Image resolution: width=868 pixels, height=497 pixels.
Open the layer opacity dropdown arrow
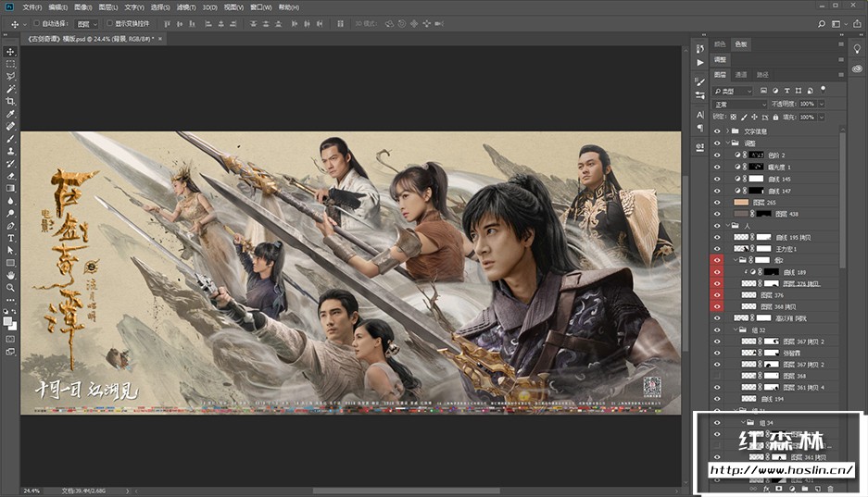click(822, 104)
